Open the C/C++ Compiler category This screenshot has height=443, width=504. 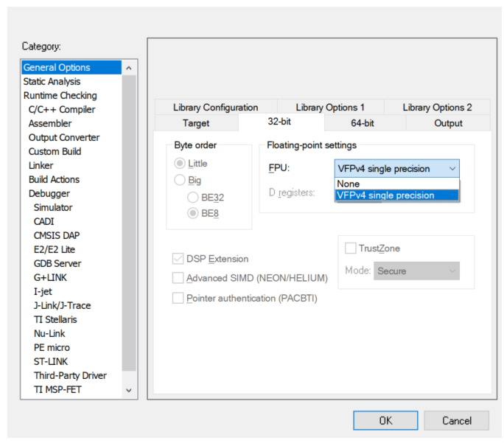point(61,110)
